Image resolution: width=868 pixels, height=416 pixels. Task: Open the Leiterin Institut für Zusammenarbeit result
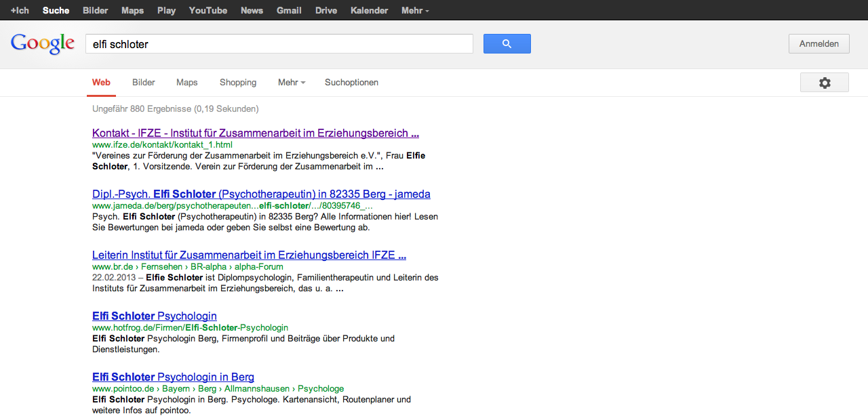(x=249, y=255)
